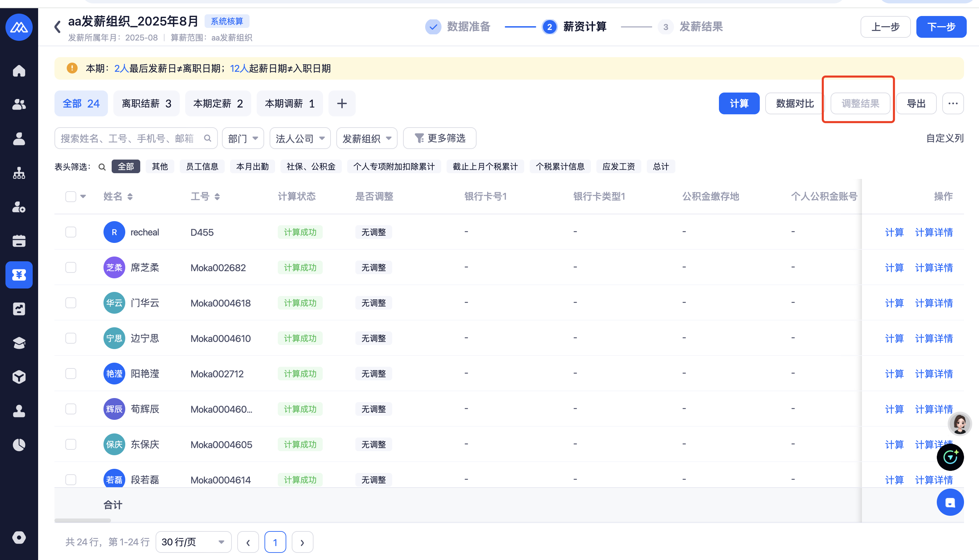Select the 社保、公积金 header filter tag
This screenshot has height=560, width=979.
(x=311, y=167)
